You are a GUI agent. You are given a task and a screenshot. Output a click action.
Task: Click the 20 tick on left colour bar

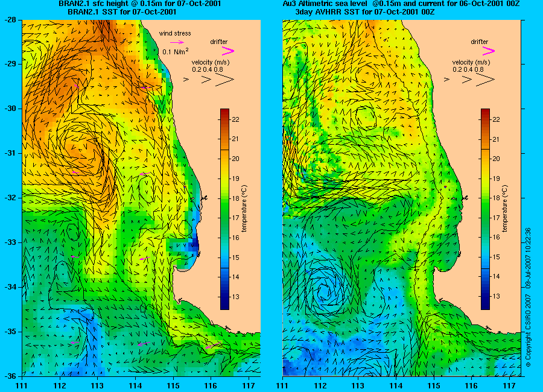click(235, 159)
